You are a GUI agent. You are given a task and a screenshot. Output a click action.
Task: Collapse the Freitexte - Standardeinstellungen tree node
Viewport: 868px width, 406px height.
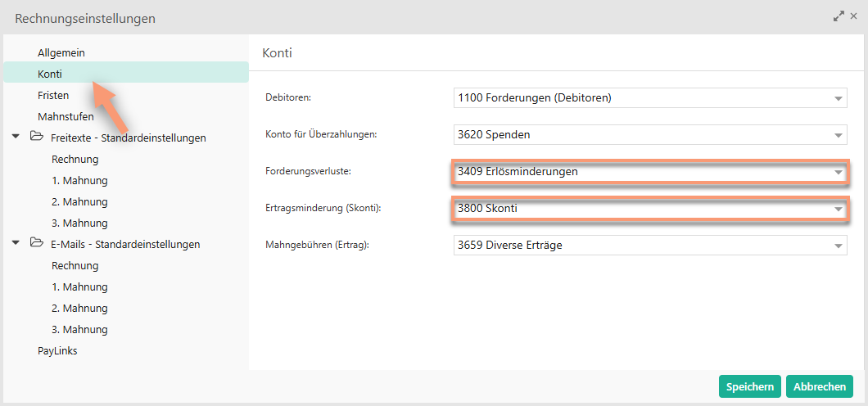(x=16, y=138)
